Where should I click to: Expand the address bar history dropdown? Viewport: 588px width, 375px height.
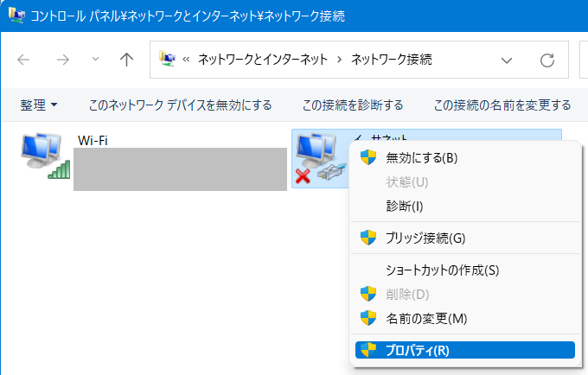(x=507, y=60)
